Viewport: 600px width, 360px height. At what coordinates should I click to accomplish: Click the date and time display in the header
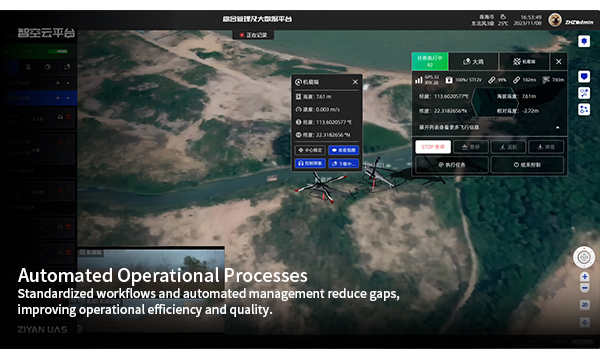[528, 20]
